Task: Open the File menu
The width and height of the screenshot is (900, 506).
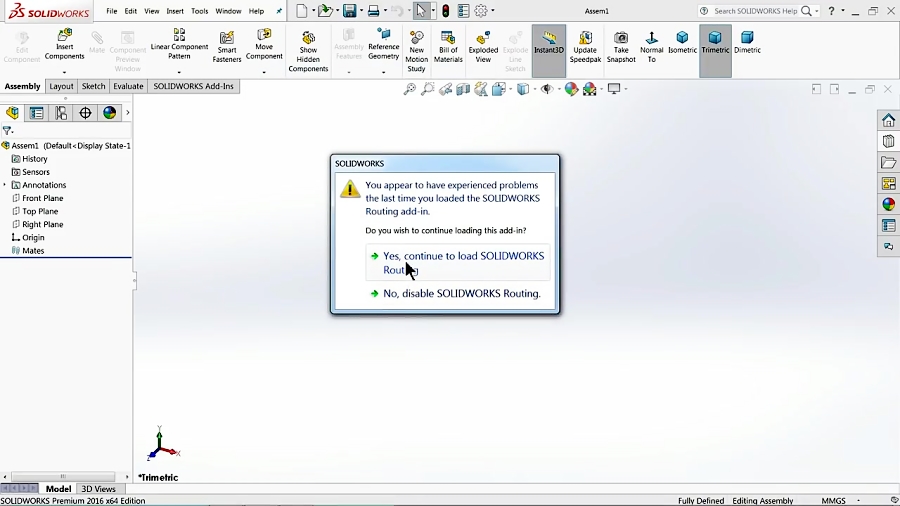Action: (x=111, y=11)
